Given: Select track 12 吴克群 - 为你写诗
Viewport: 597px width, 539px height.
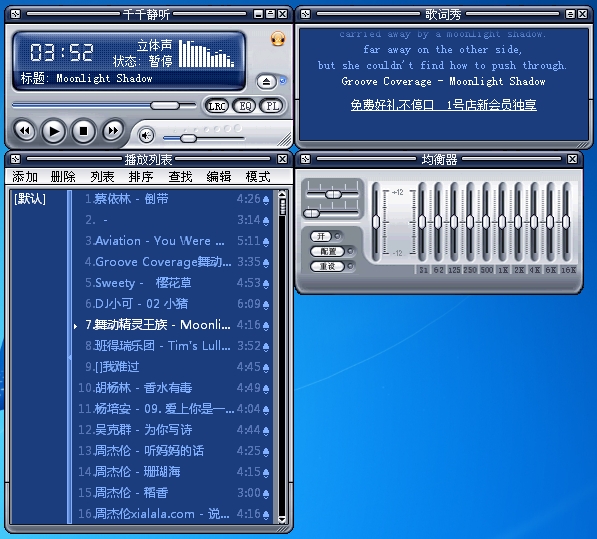Looking at the screenshot, I should click(x=174, y=430).
